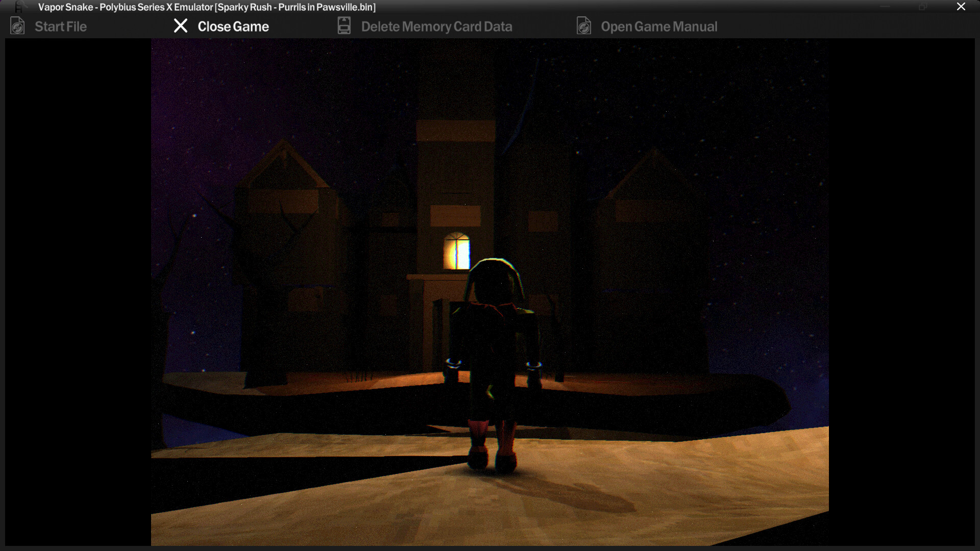Click the X icon beside Close Game
980x551 pixels.
point(181,26)
